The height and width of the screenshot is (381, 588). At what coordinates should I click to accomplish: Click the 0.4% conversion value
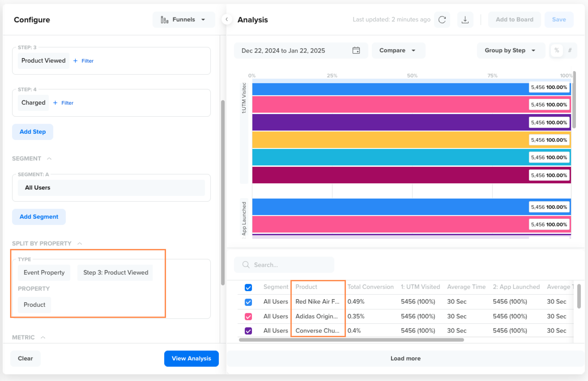point(354,331)
